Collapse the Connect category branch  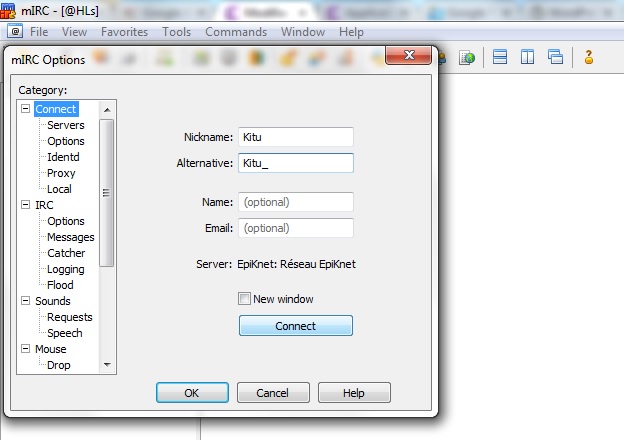click(x=25, y=109)
